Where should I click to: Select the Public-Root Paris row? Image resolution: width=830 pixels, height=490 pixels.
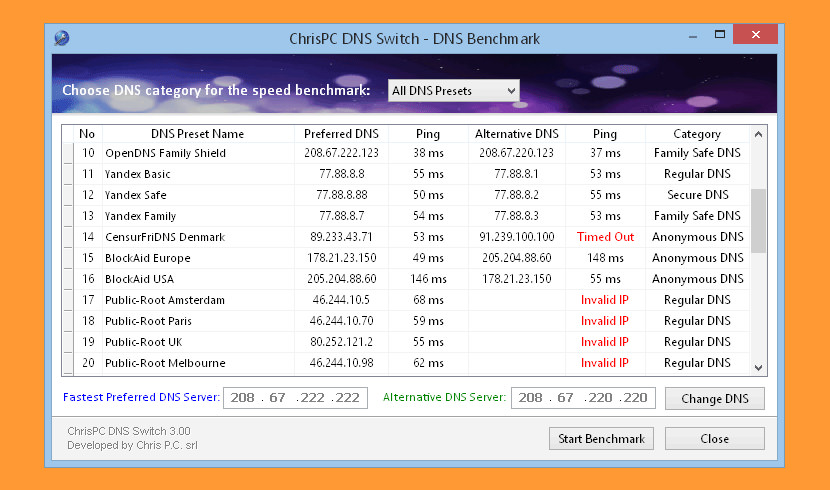[407, 321]
